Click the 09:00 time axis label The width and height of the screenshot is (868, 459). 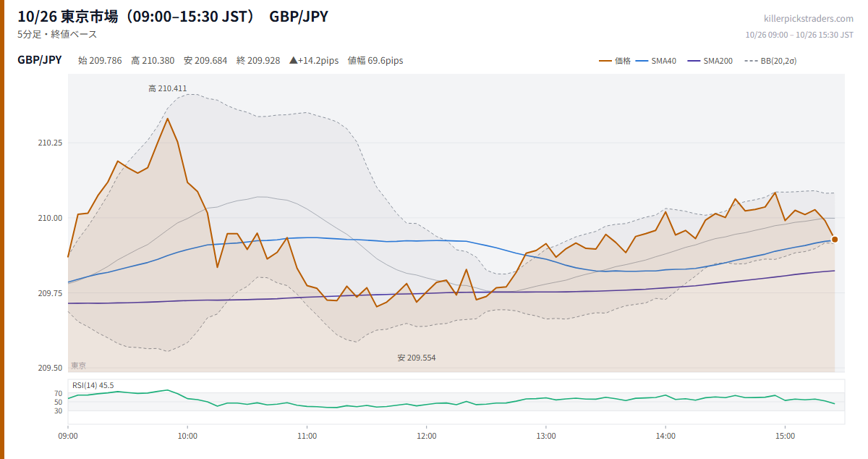68,436
